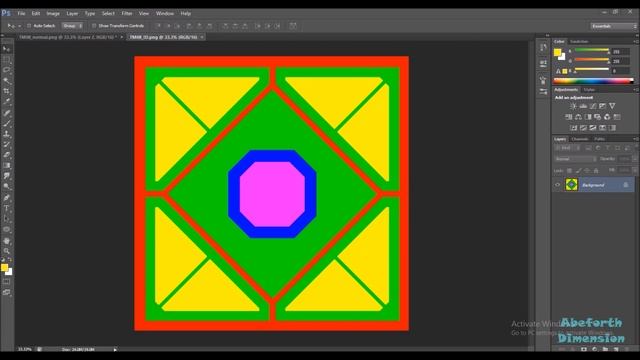Select the Move tool in toolbar
This screenshot has height=360, width=640.
coord(7,49)
